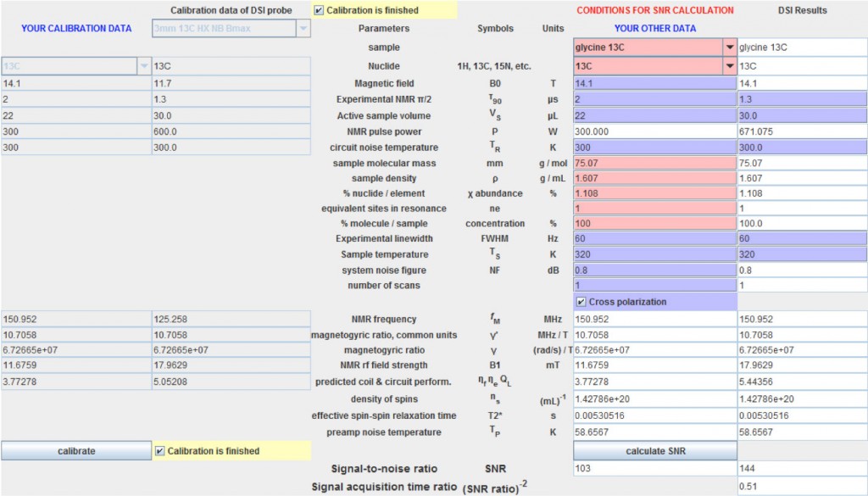
Task: Click DSI results sample field 'glycine 13C'
Action: click(802, 47)
